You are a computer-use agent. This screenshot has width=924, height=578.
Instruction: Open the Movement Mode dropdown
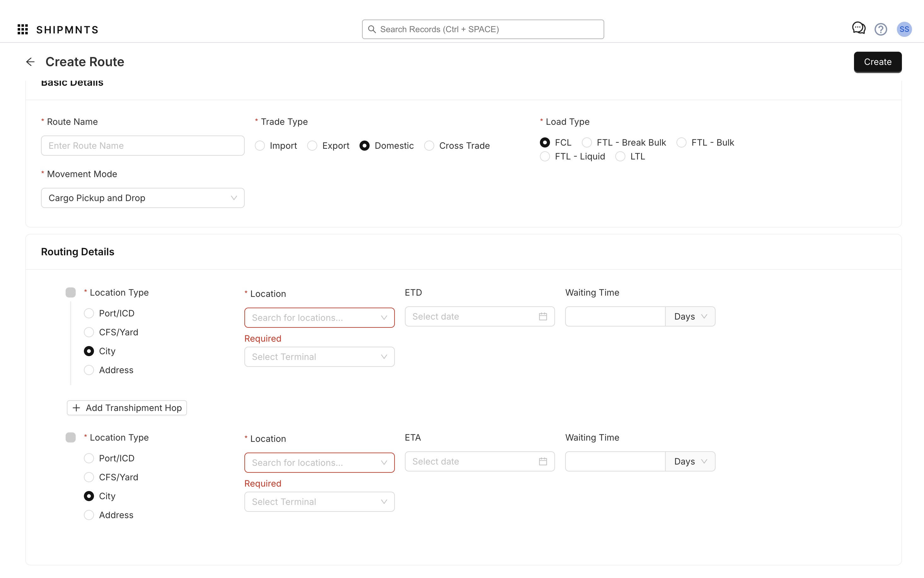click(143, 198)
